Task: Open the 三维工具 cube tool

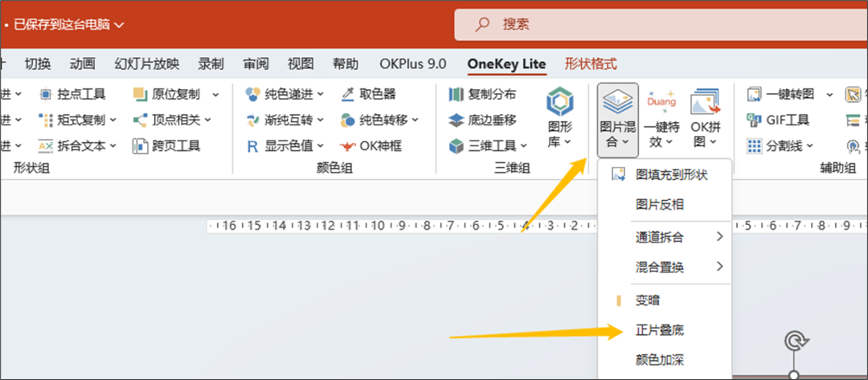Action: coord(489,145)
